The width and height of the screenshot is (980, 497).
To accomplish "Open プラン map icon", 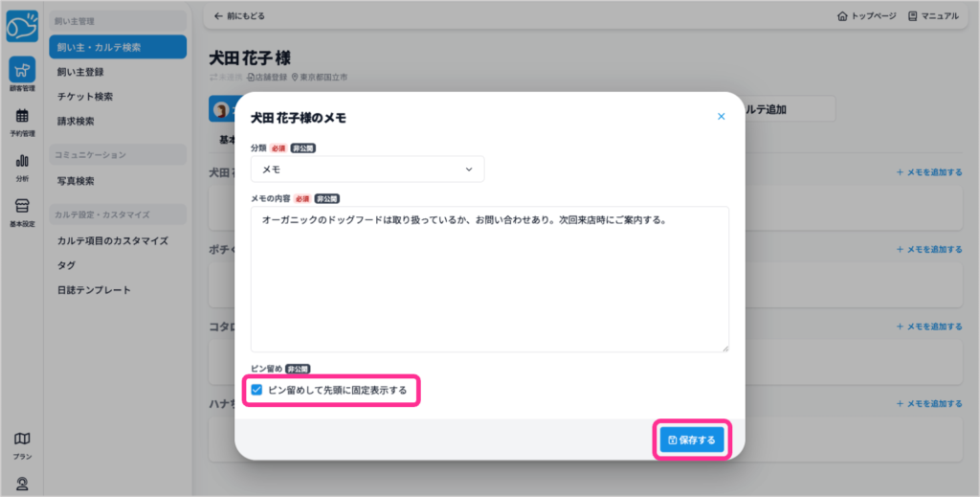I will pos(21,443).
